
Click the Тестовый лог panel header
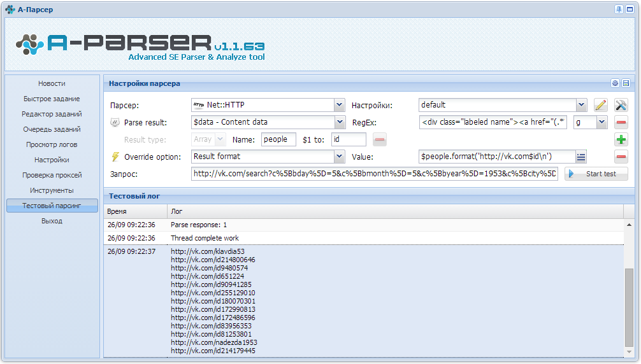point(369,196)
